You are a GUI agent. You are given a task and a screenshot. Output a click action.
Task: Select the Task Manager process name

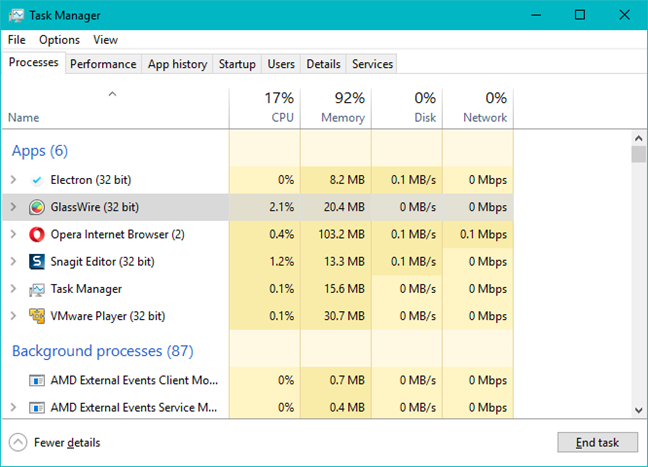[86, 289]
